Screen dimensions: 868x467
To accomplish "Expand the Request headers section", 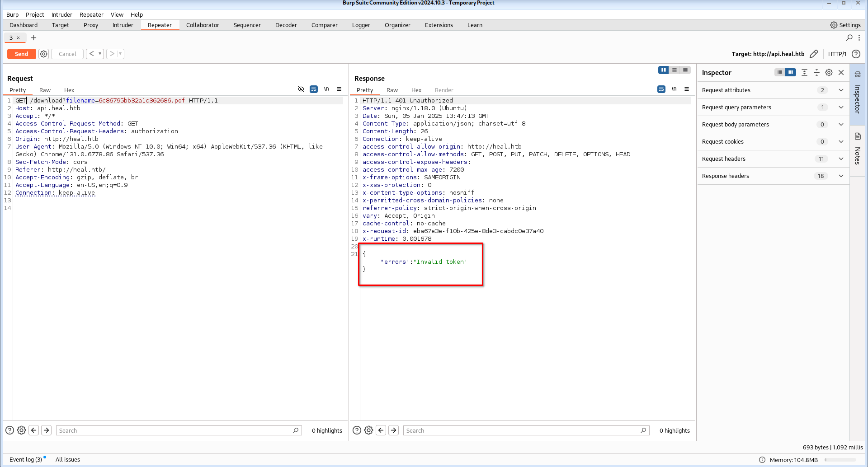I will 841,159.
